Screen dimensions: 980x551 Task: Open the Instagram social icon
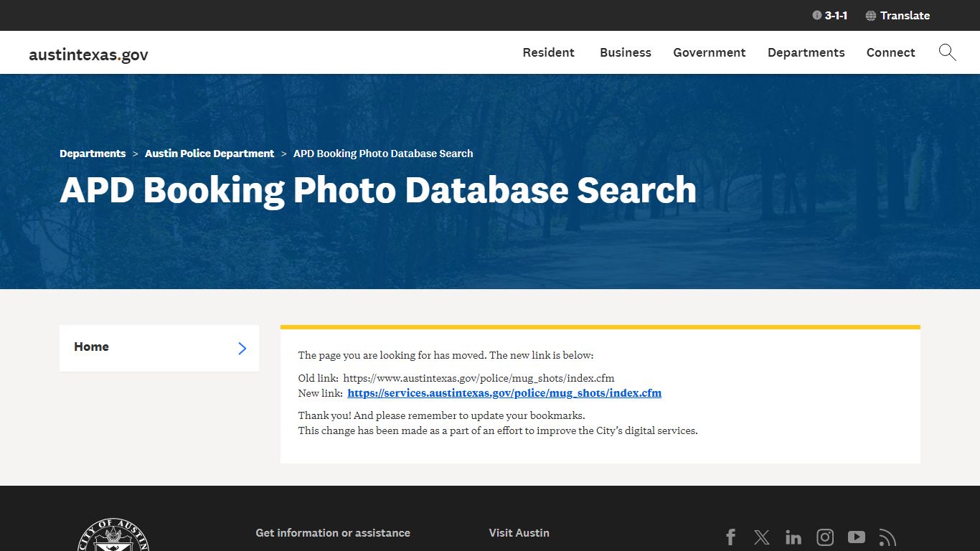(825, 537)
